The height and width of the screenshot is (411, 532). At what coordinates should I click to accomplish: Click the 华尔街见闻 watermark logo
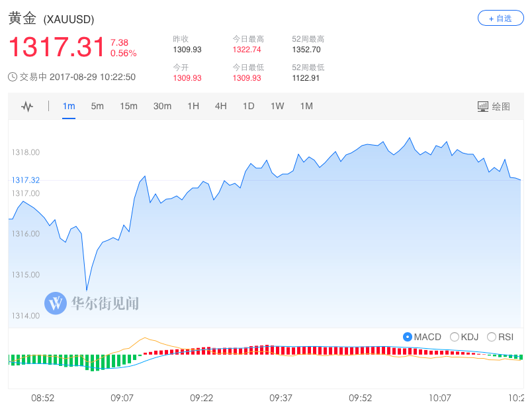[x=56, y=303]
